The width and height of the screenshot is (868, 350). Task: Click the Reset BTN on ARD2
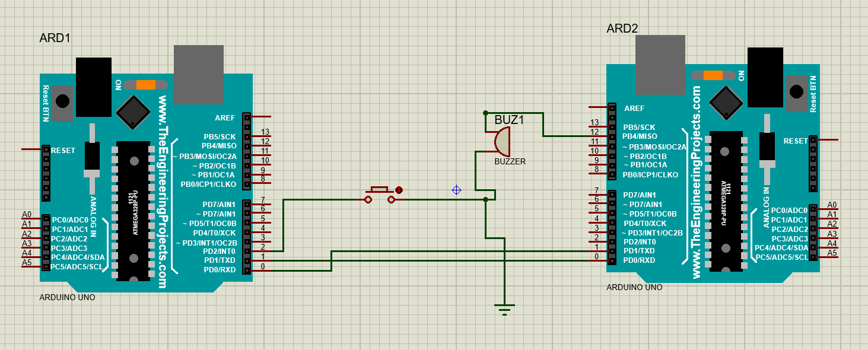[x=795, y=92]
